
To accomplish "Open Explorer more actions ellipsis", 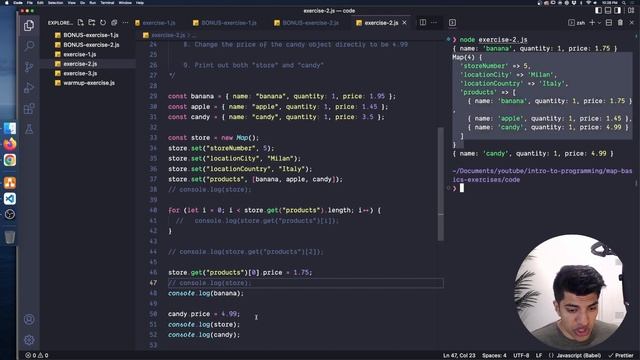I will click(125, 22).
